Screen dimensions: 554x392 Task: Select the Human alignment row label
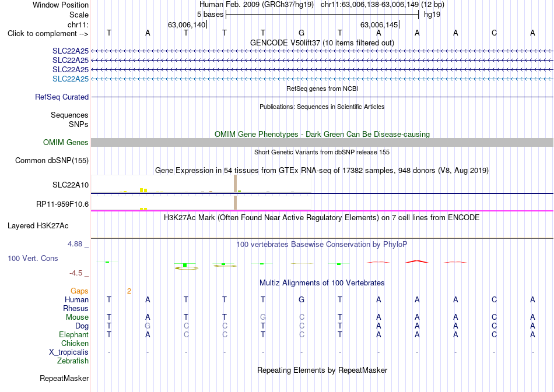click(76, 299)
